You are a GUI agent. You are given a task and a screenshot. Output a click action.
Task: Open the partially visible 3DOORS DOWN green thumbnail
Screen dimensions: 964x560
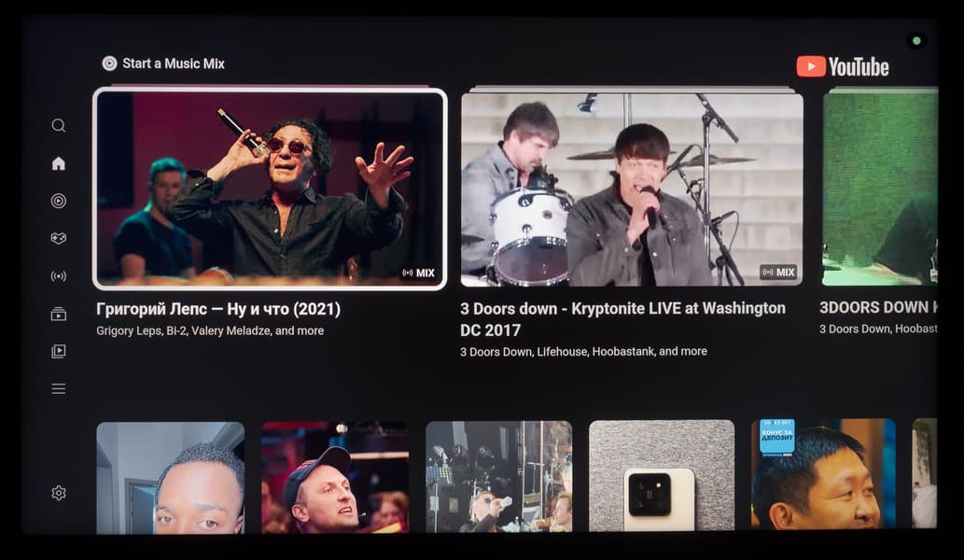pyautogui.click(x=880, y=189)
